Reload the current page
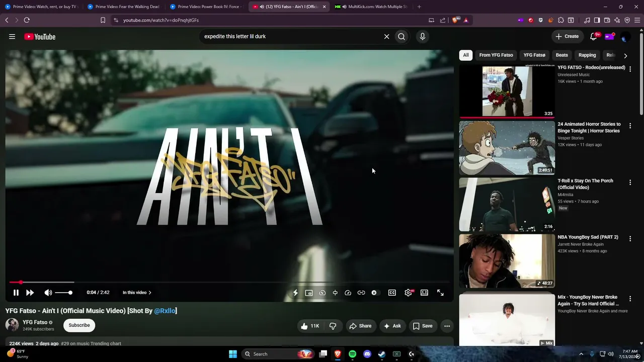 pos(27,20)
